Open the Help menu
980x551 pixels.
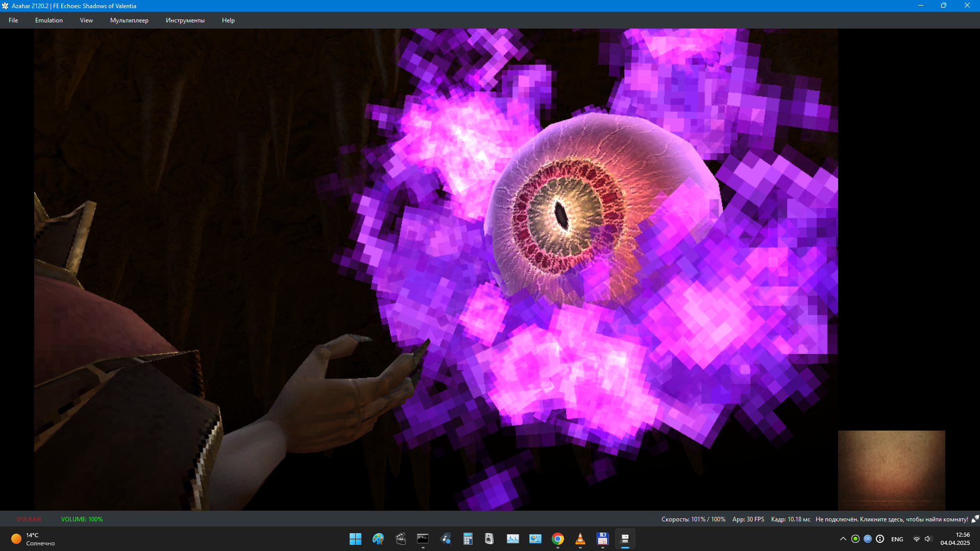(x=228, y=20)
